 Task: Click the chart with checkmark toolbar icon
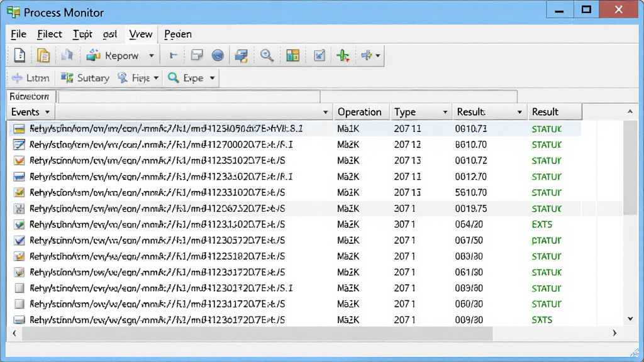click(319, 55)
